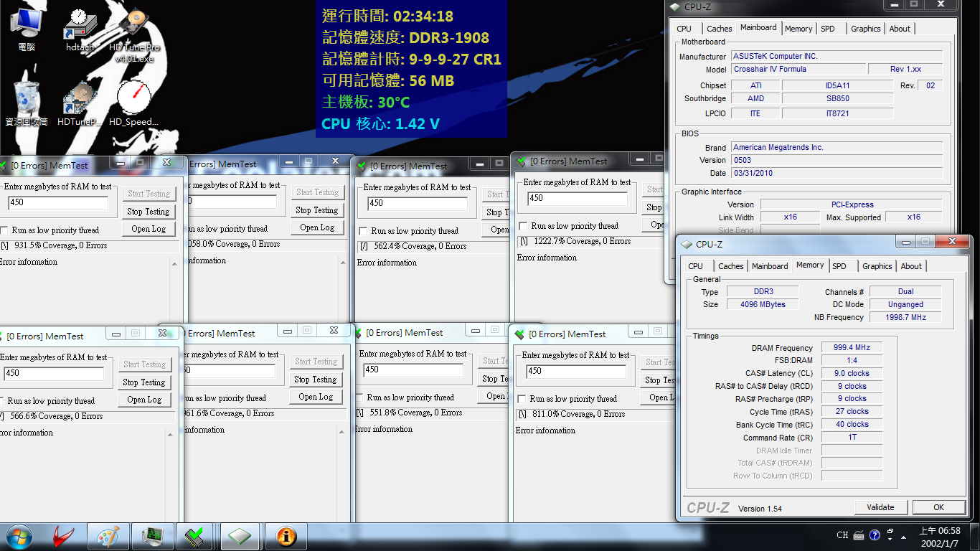Click CPU-Z title icon of Mainboard window
This screenshot has width=980, height=551.
[675, 7]
